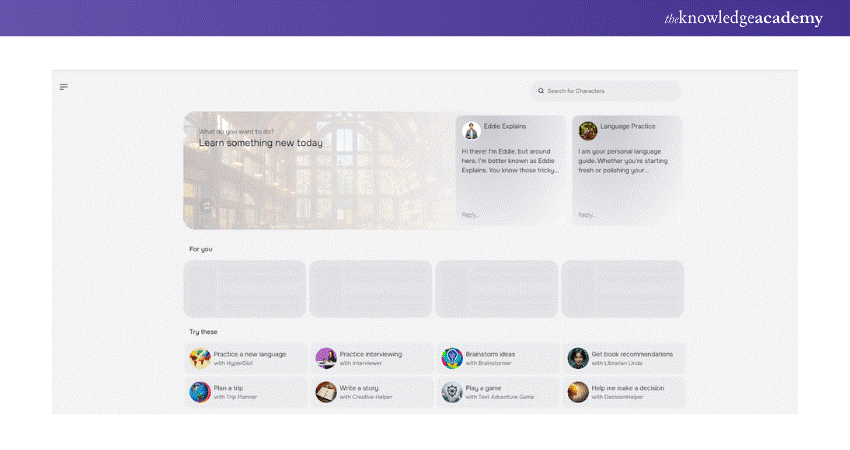Click The Knowledge Academy logo
850x450 pixels.
tap(744, 19)
